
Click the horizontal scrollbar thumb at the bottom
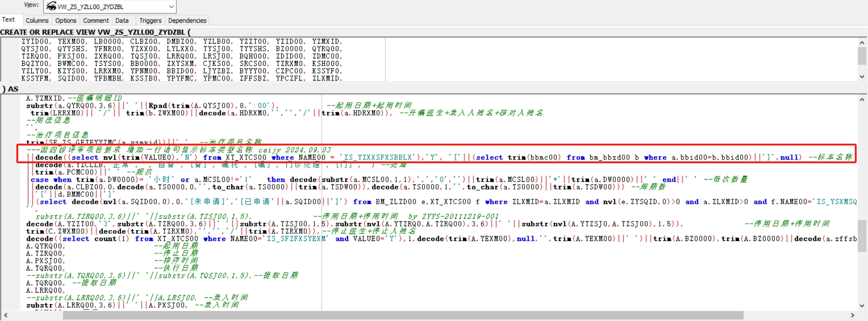click(x=403, y=316)
